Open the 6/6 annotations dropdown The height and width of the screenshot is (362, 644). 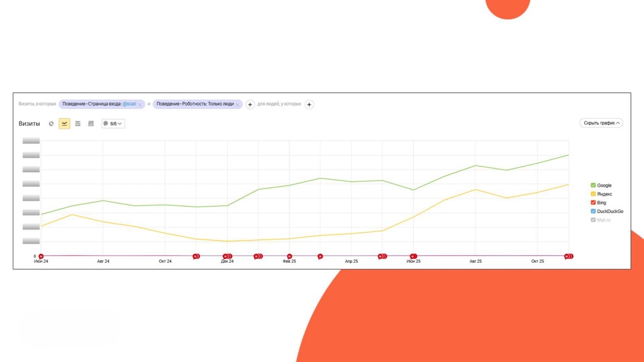(113, 124)
